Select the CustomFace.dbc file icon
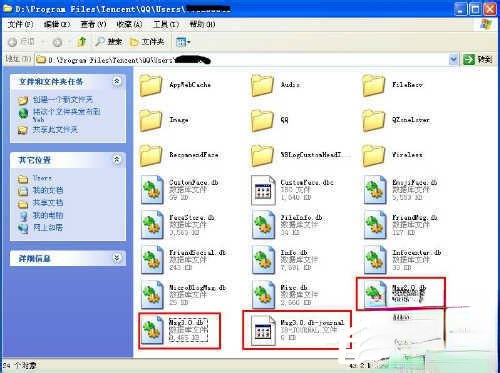 tap(263, 190)
